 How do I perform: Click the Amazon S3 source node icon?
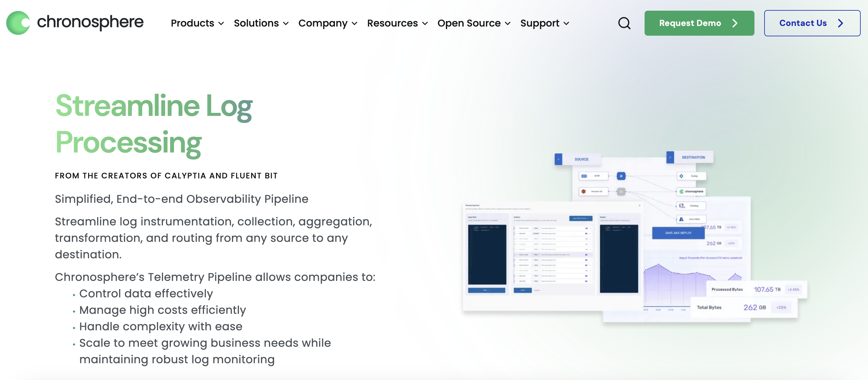[583, 192]
